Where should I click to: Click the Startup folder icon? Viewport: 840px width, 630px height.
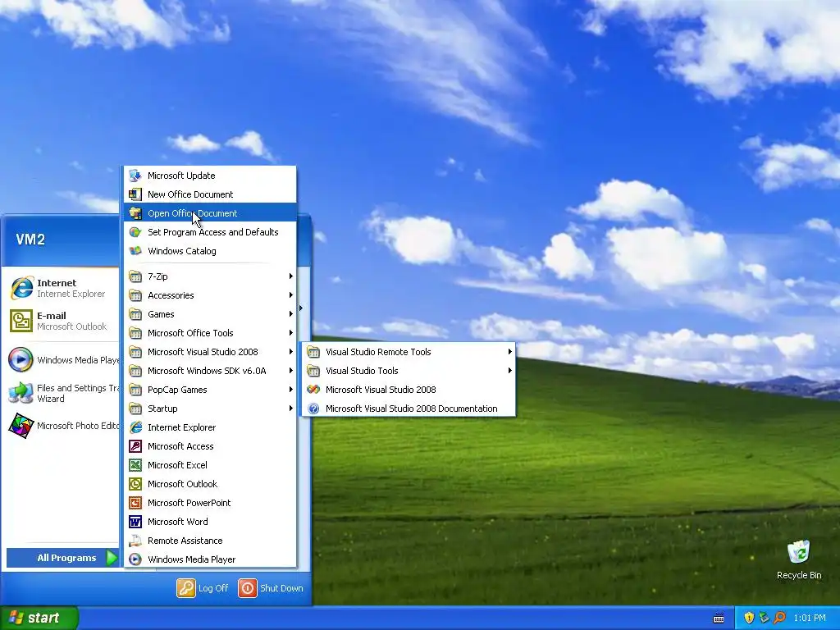click(135, 409)
